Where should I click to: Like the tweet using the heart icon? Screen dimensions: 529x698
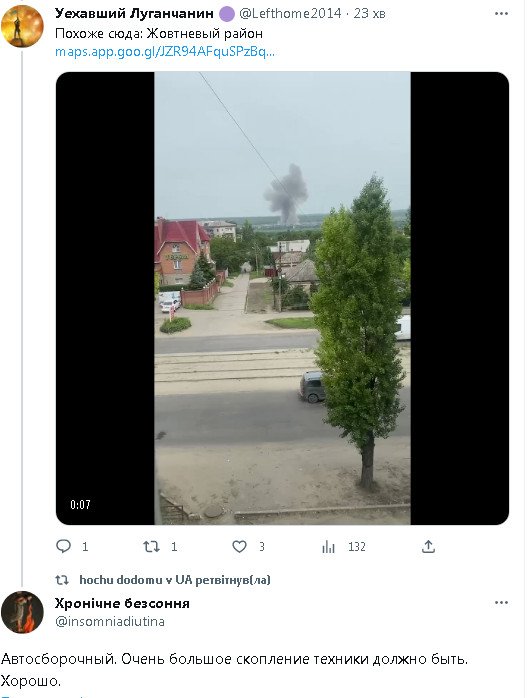pos(240,546)
